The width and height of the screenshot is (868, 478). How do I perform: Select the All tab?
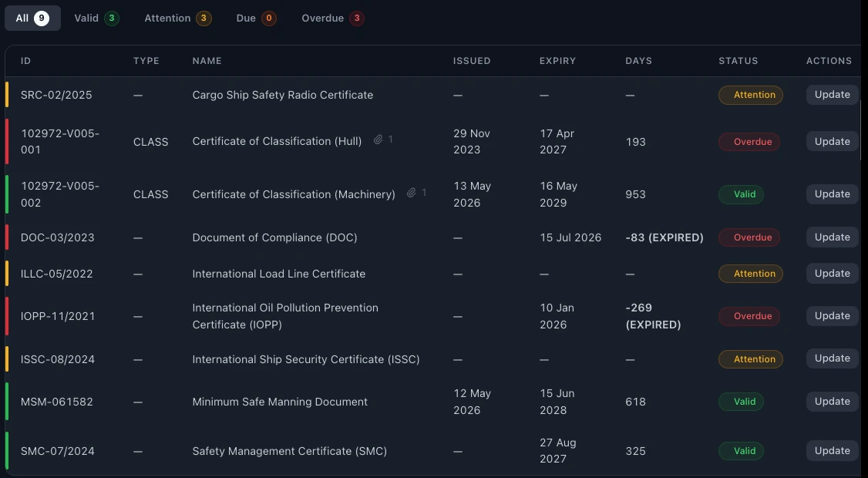32,19
